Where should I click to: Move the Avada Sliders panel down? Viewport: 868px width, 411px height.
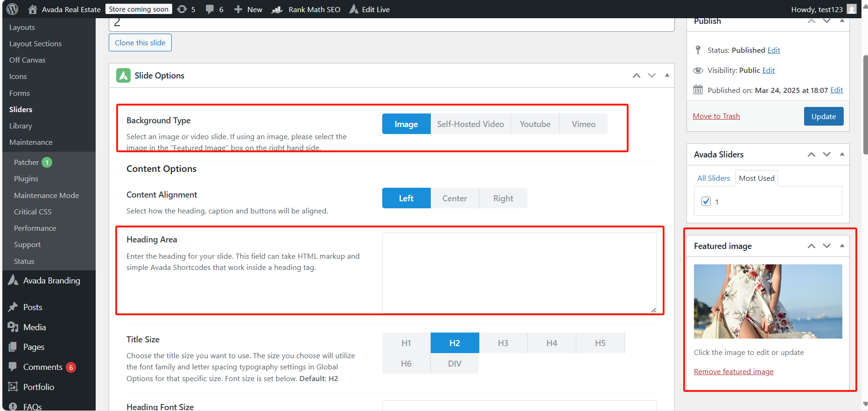(826, 154)
